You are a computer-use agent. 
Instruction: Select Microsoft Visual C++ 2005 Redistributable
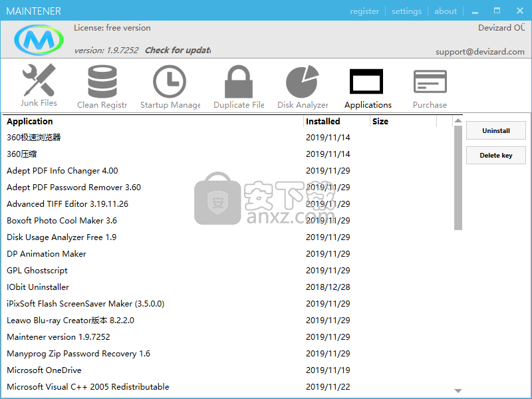click(x=228, y=387)
